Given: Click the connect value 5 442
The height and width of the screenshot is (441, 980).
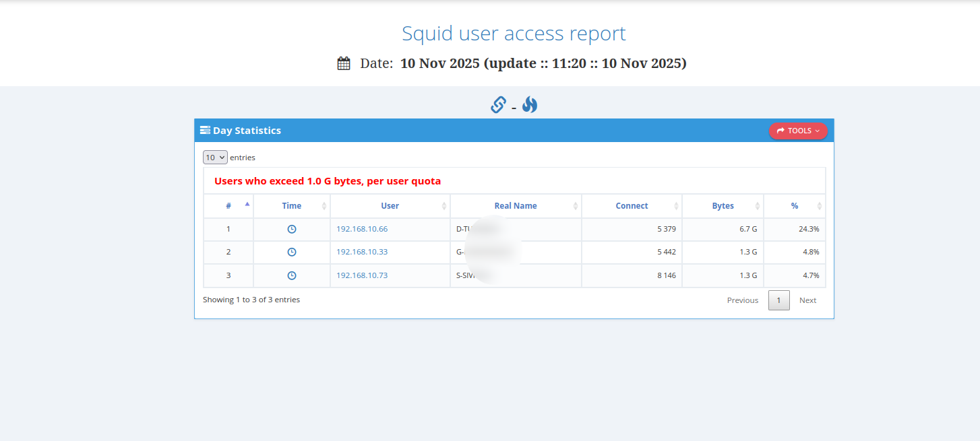Looking at the screenshot, I should (x=667, y=252).
